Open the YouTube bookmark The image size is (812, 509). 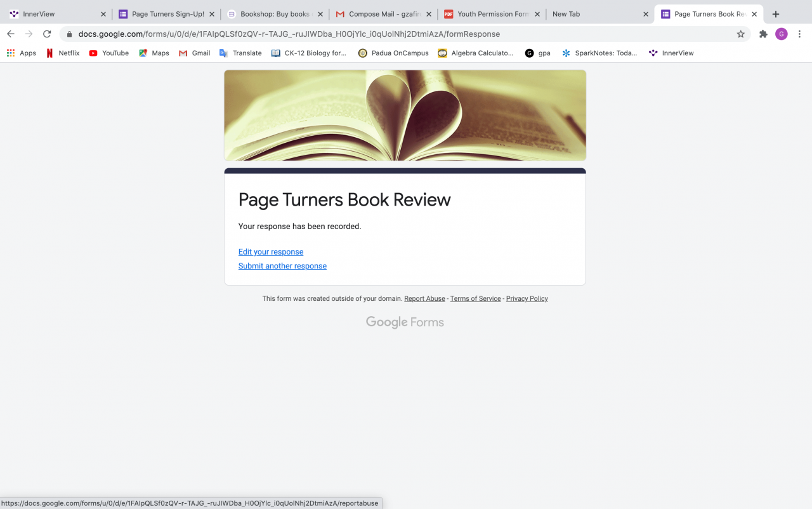[109, 53]
